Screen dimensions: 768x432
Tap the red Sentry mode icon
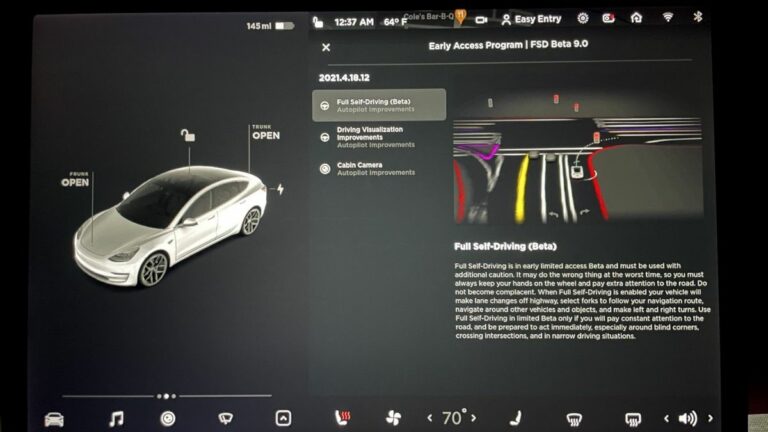point(608,18)
